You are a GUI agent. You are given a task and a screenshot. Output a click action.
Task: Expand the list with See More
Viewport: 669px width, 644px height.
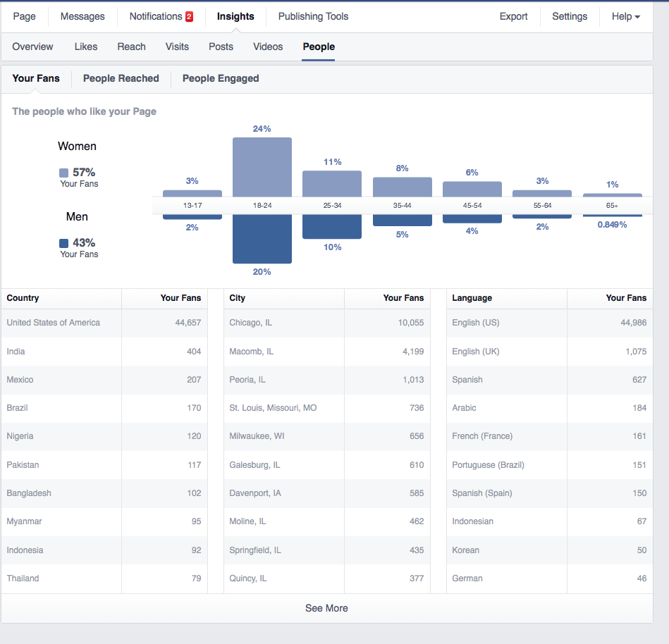(326, 608)
